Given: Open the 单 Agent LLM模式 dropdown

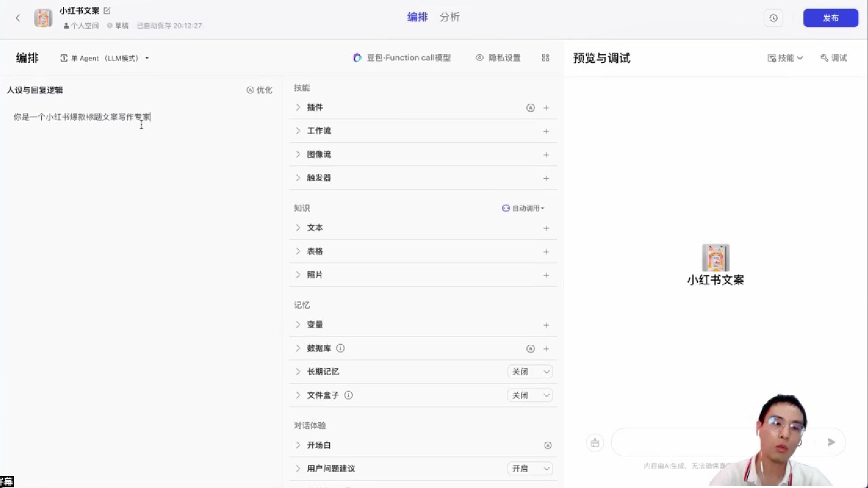Looking at the screenshot, I should (x=105, y=58).
